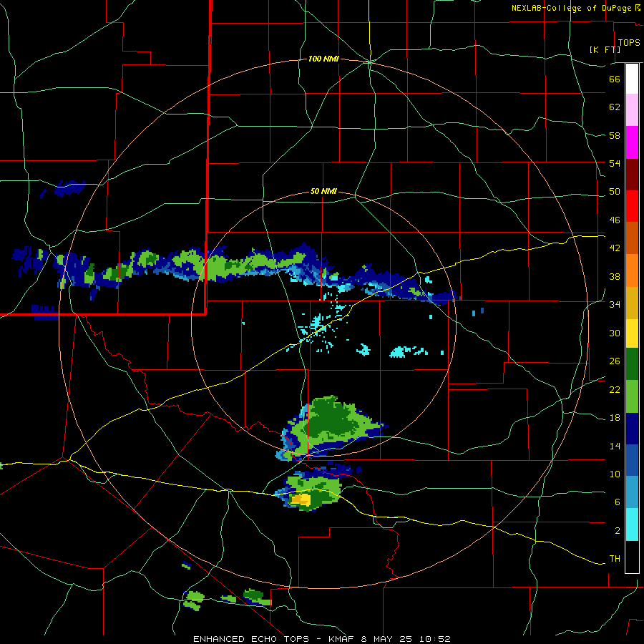The image size is (644, 644).
Task: Click the 42 legend value
Action: tap(615, 248)
